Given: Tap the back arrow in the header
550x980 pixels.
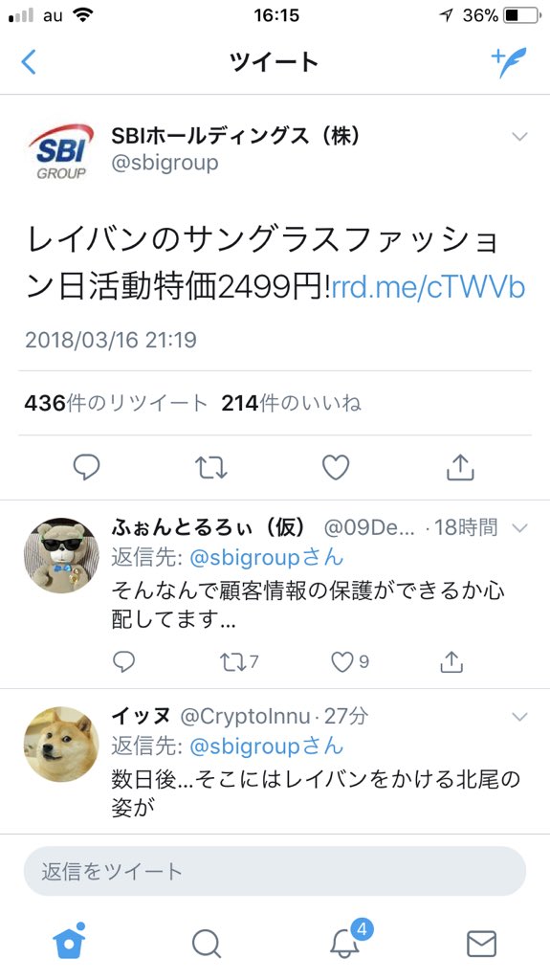Looking at the screenshot, I should [x=28, y=62].
